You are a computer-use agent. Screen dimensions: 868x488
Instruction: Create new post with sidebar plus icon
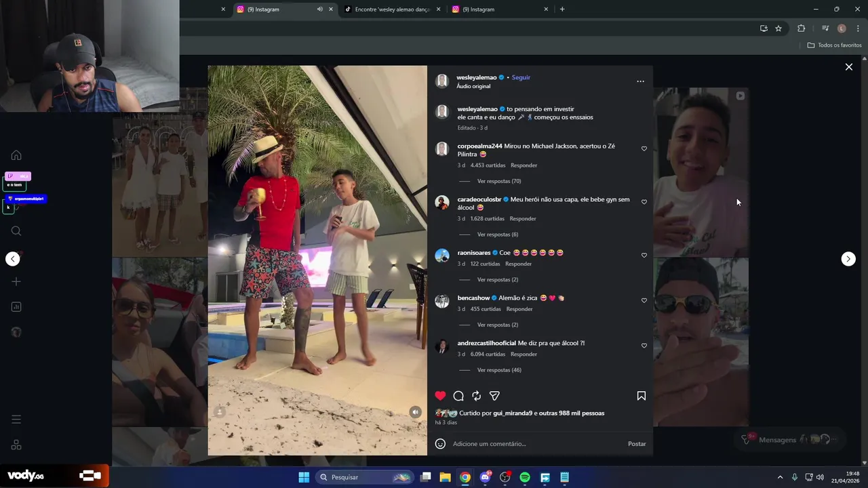16,281
